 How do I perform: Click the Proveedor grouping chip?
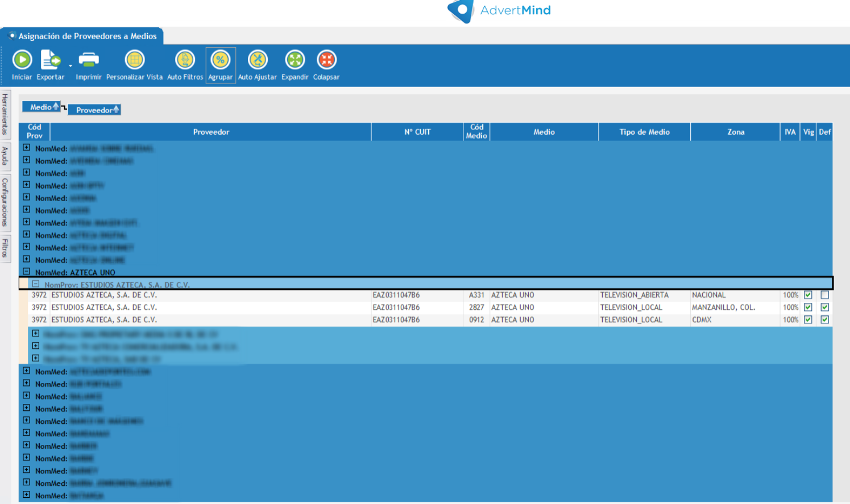click(94, 110)
